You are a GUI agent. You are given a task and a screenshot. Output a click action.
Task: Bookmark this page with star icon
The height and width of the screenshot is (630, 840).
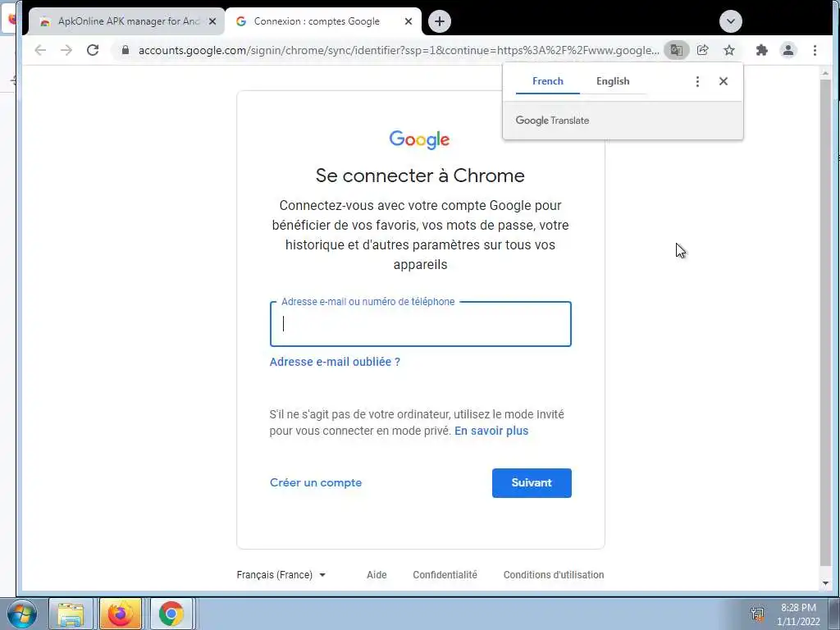(729, 50)
